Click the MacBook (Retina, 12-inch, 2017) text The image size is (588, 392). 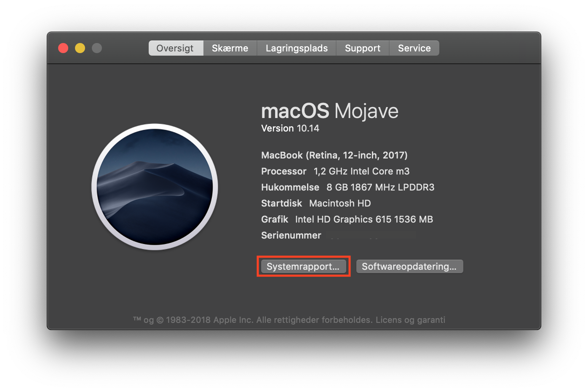click(334, 155)
